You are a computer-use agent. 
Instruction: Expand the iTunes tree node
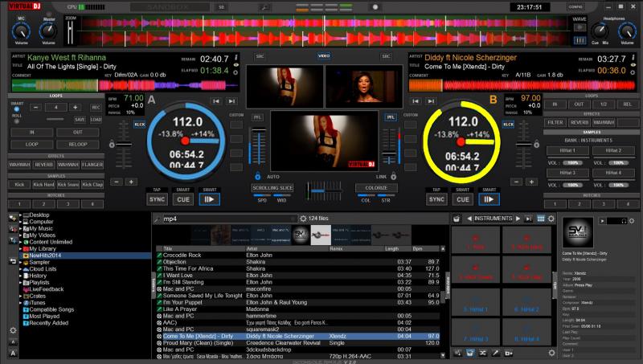(21, 302)
